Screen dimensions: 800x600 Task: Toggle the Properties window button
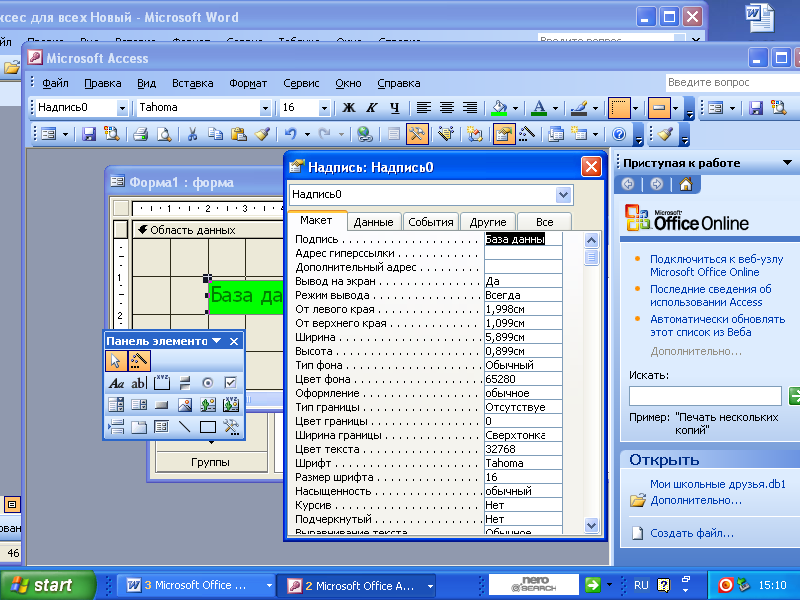(x=504, y=135)
